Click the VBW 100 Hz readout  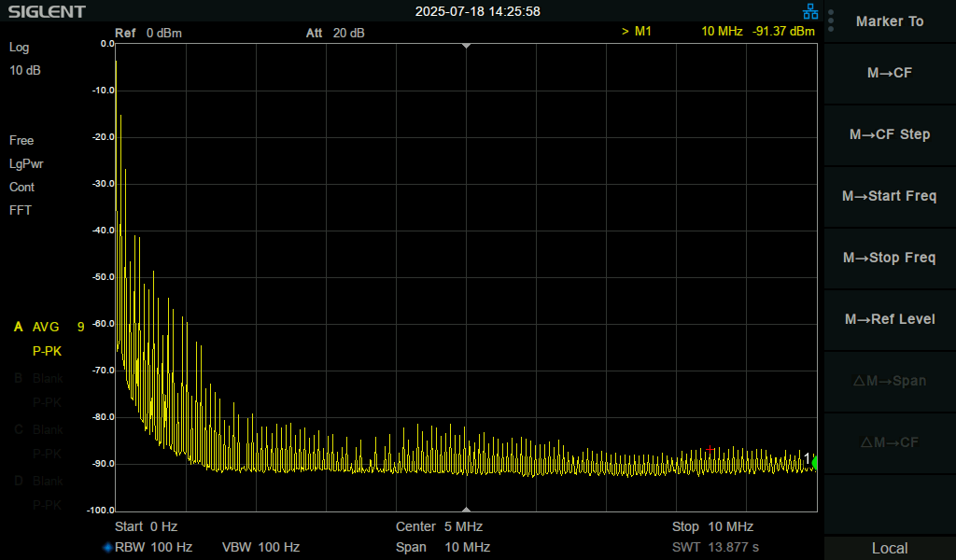click(261, 547)
